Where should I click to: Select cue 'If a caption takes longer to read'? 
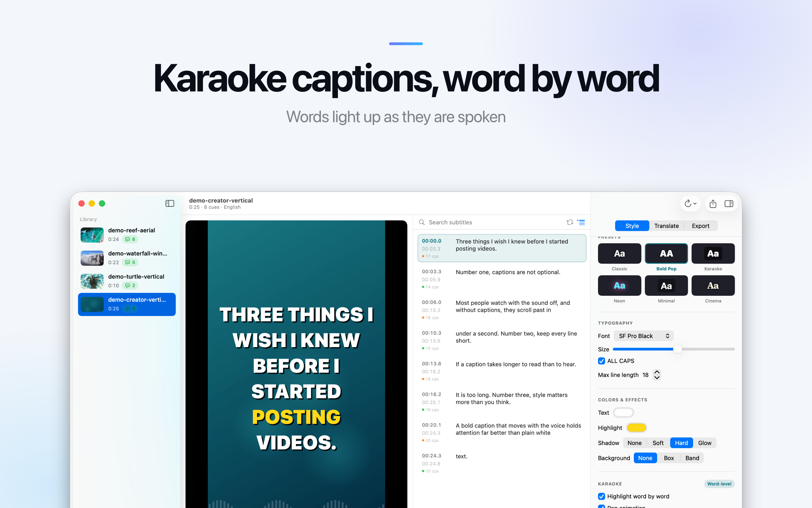(502, 371)
